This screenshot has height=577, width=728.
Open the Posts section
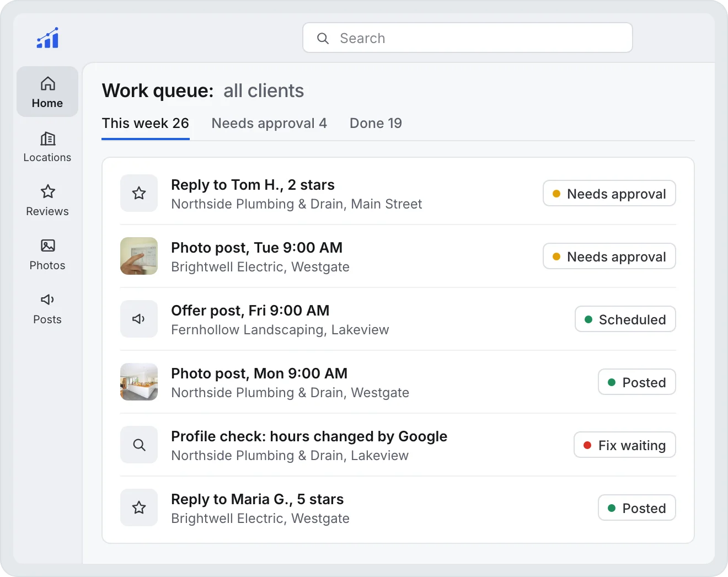47,309
